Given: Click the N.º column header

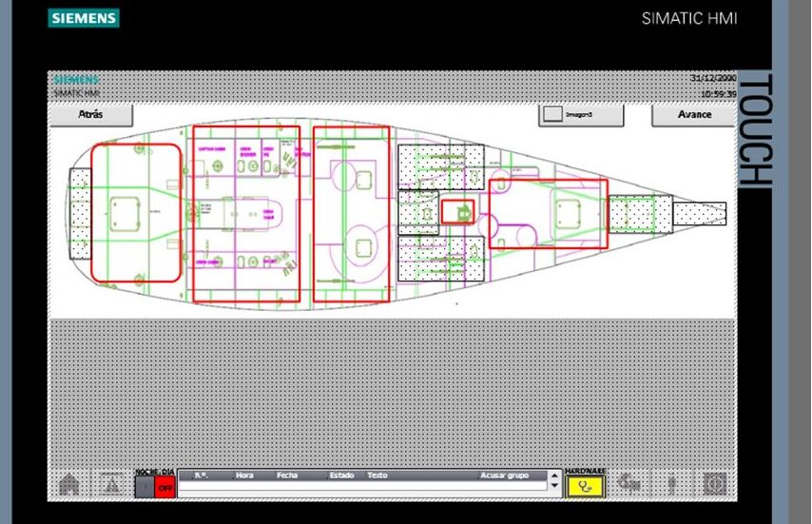Looking at the screenshot, I should (201, 475).
